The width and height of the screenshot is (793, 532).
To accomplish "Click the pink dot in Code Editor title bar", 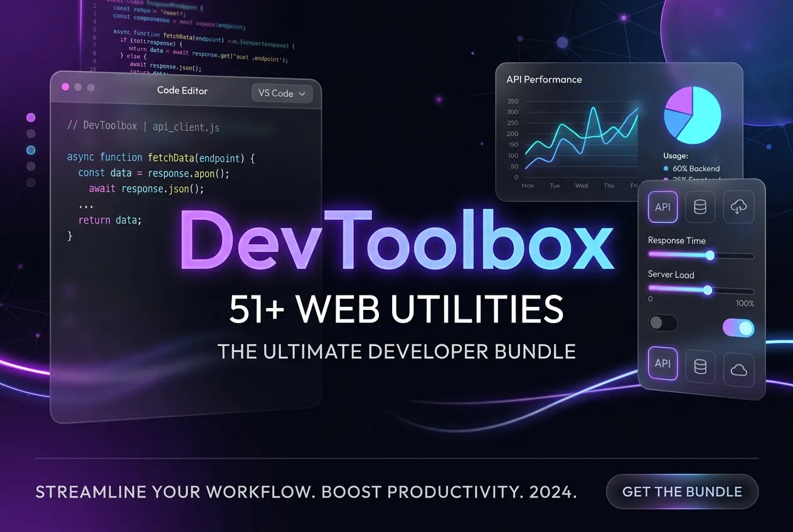I will click(x=65, y=87).
